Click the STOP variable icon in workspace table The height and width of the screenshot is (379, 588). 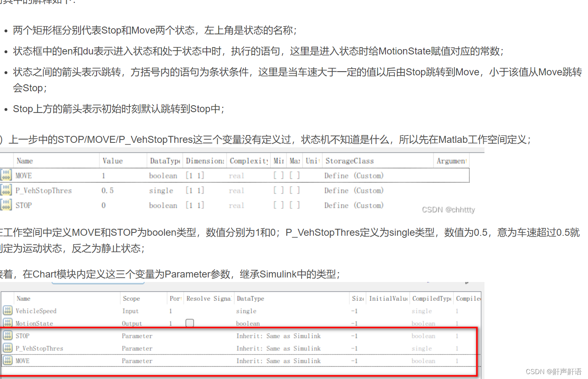6,205
